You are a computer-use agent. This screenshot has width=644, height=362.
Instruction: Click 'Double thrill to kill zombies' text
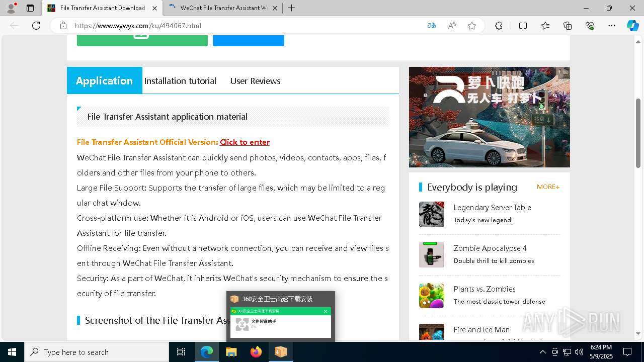494,261
